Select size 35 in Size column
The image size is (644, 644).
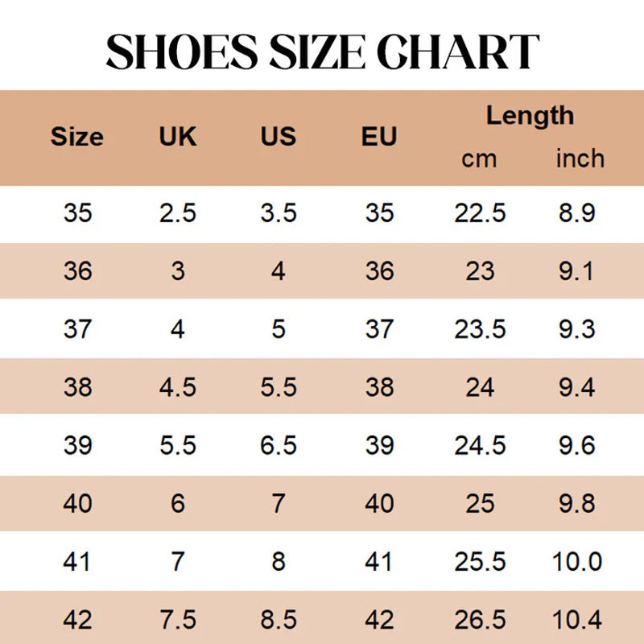[77, 213]
